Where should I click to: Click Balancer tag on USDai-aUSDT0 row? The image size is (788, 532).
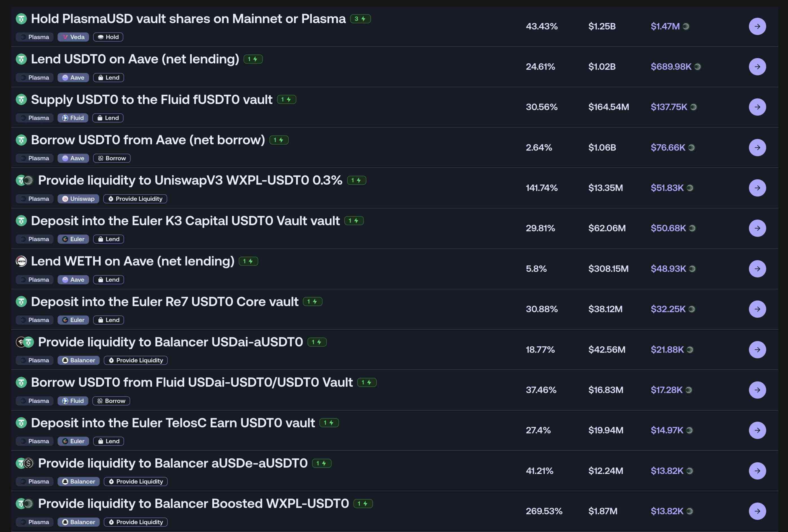click(x=79, y=361)
